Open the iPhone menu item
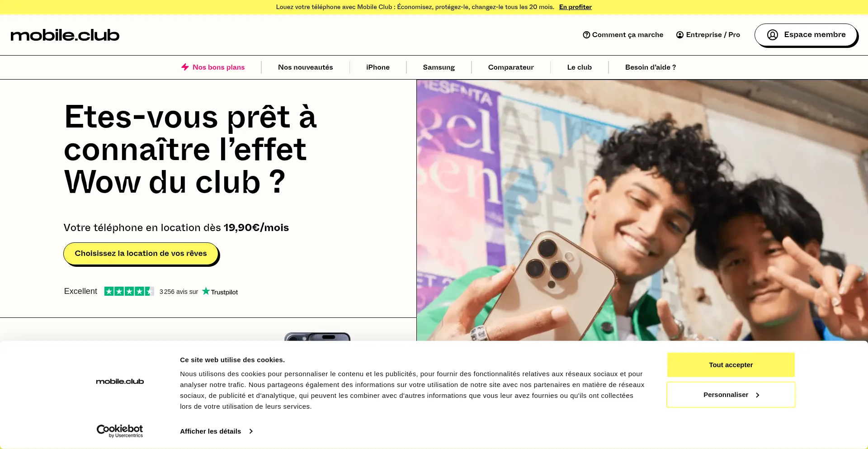 point(378,67)
